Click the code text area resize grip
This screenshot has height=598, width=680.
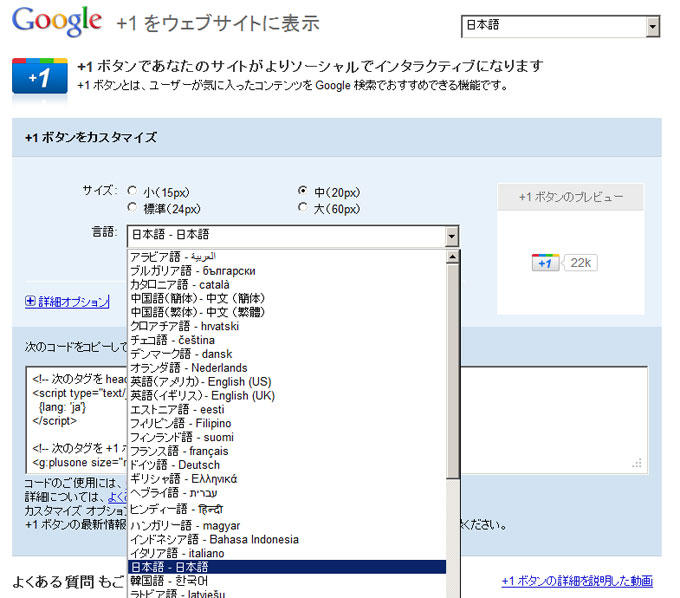pos(637,463)
